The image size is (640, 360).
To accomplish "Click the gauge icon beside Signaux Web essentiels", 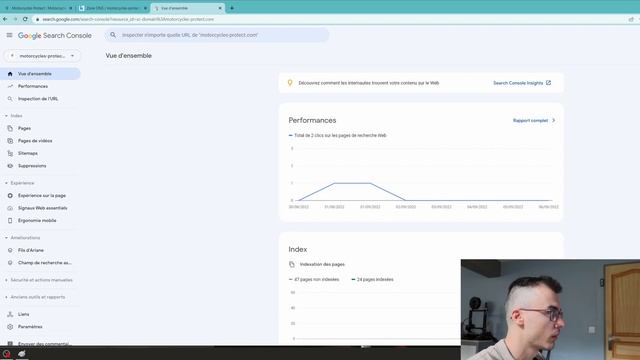I will click(10, 208).
